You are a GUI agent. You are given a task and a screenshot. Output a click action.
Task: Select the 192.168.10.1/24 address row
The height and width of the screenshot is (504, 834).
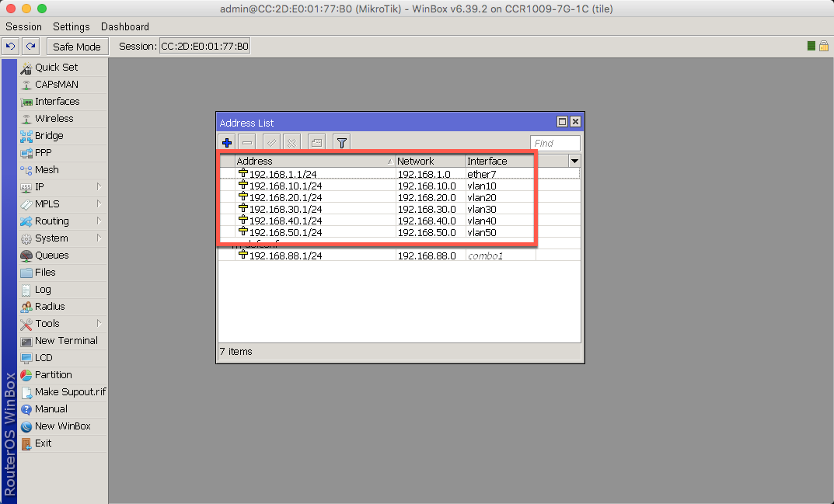399,186
